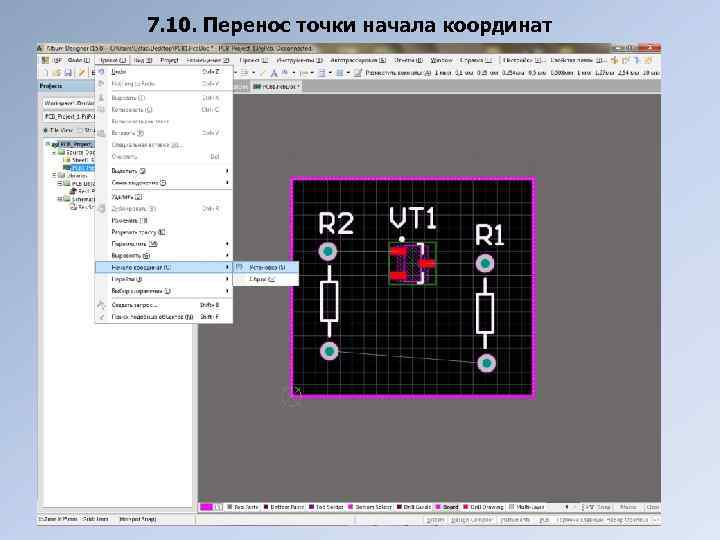Select the Bottom Paste layer tab

[x=284, y=507]
